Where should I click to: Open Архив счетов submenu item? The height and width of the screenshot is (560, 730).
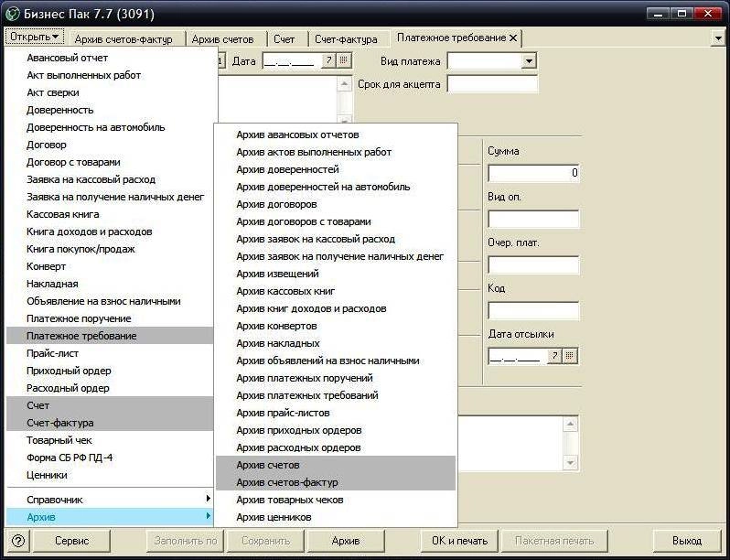coord(336,465)
